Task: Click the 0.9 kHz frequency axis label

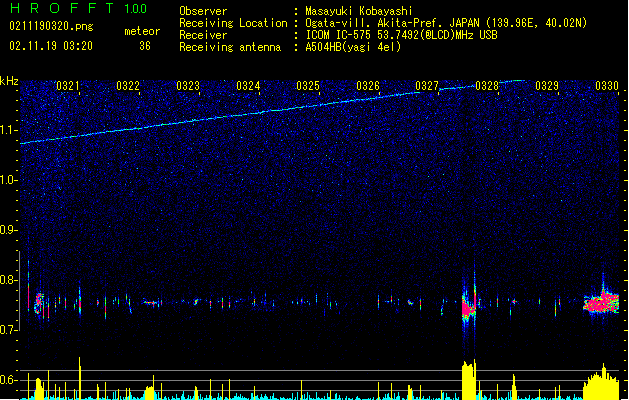Action: tap(9, 230)
